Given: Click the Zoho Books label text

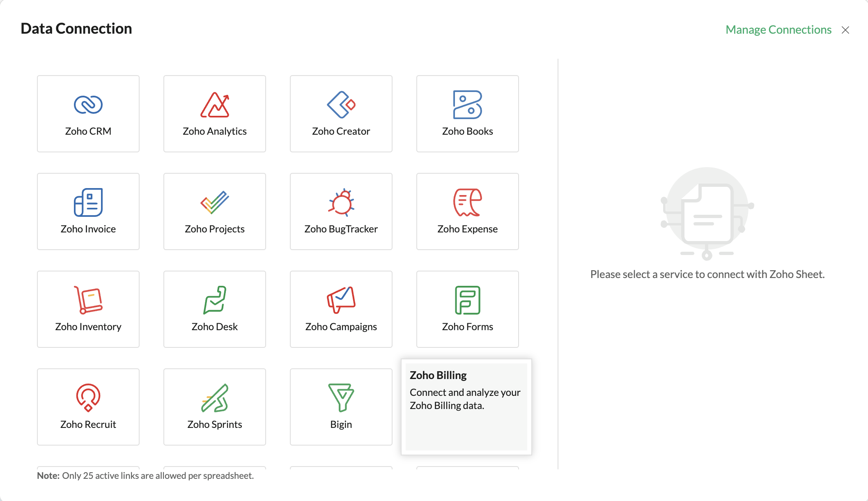Looking at the screenshot, I should 467,131.
